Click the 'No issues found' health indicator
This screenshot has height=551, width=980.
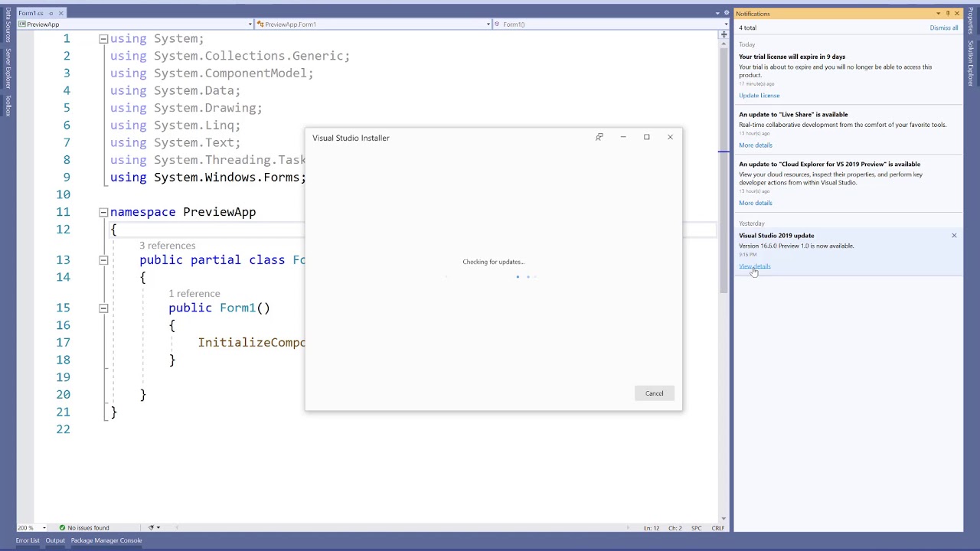tap(83, 528)
